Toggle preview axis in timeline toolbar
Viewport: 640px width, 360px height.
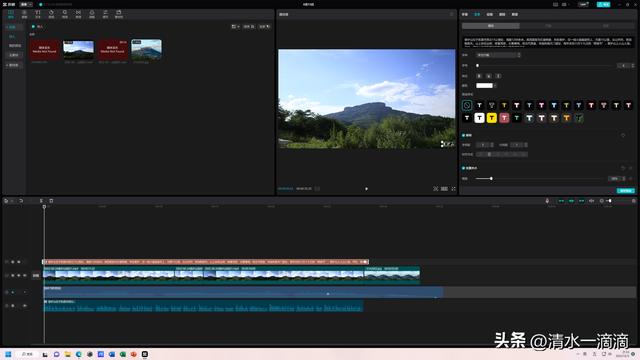[x=591, y=201]
